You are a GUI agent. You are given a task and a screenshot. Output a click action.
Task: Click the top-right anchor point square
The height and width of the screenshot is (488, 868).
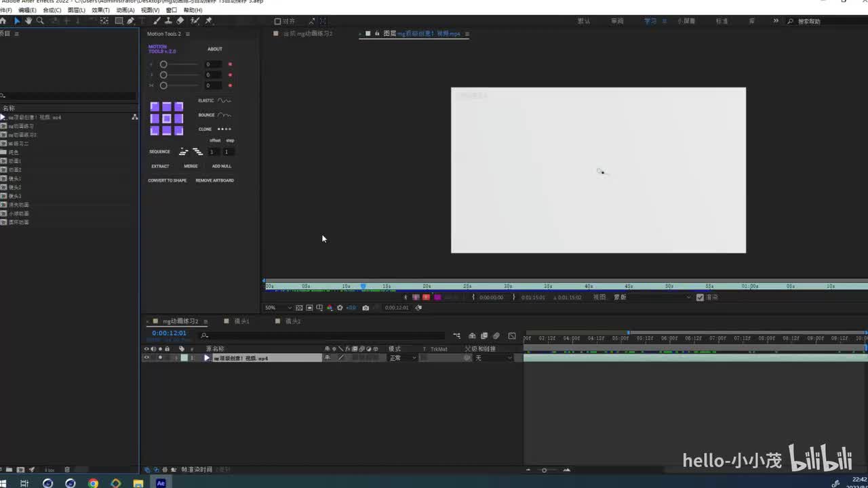(179, 106)
